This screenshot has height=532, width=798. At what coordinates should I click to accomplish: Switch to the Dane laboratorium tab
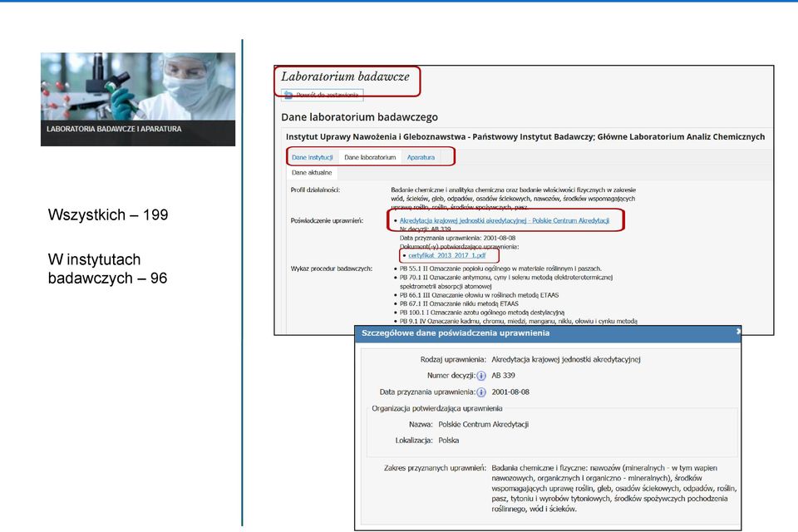tap(370, 157)
